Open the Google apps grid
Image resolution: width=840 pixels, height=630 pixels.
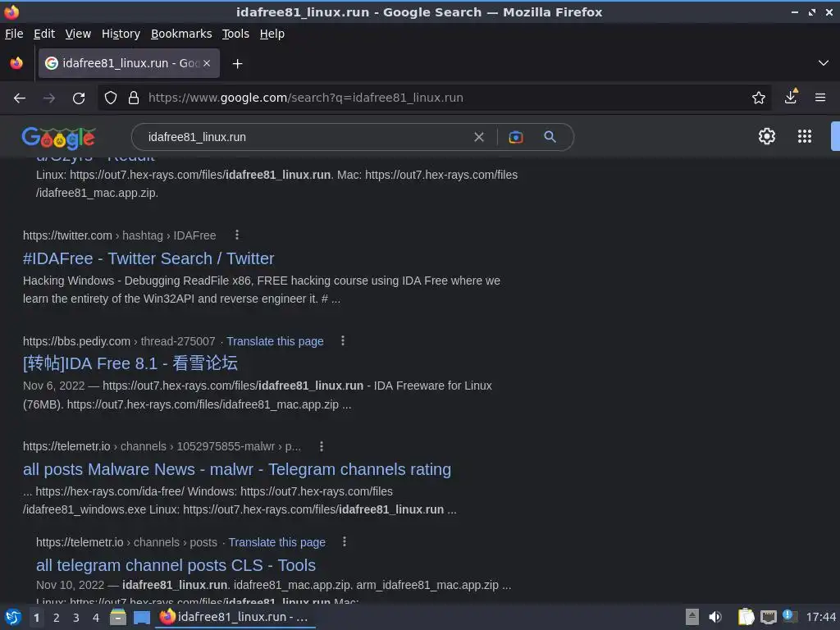click(804, 136)
